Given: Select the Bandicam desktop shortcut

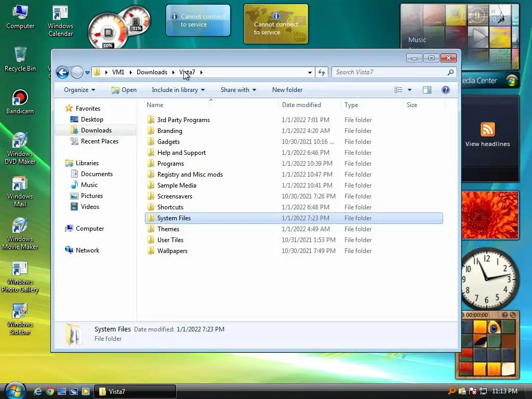Looking at the screenshot, I should pyautogui.click(x=20, y=102).
